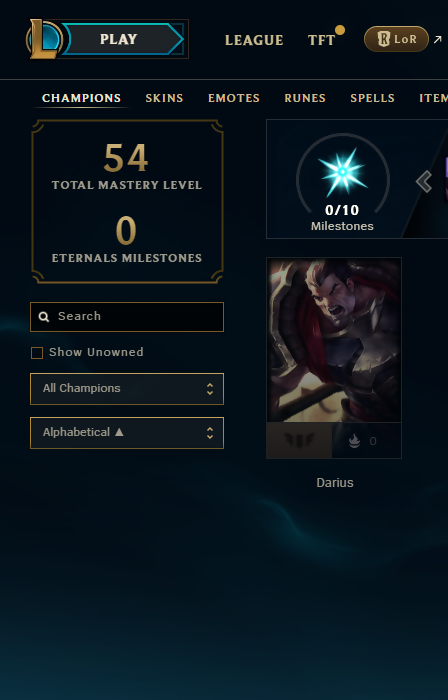448x700 pixels.
Task: Open the Alphabetical sort dropdown
Action: (x=127, y=433)
